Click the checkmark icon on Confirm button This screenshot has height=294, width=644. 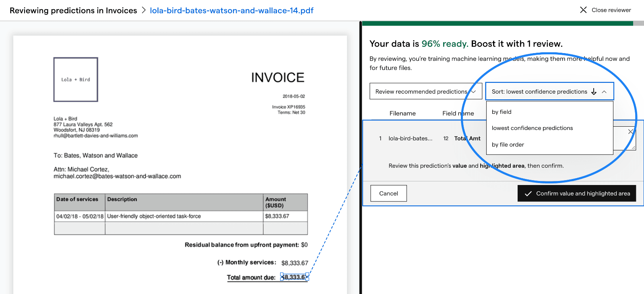[x=528, y=193]
